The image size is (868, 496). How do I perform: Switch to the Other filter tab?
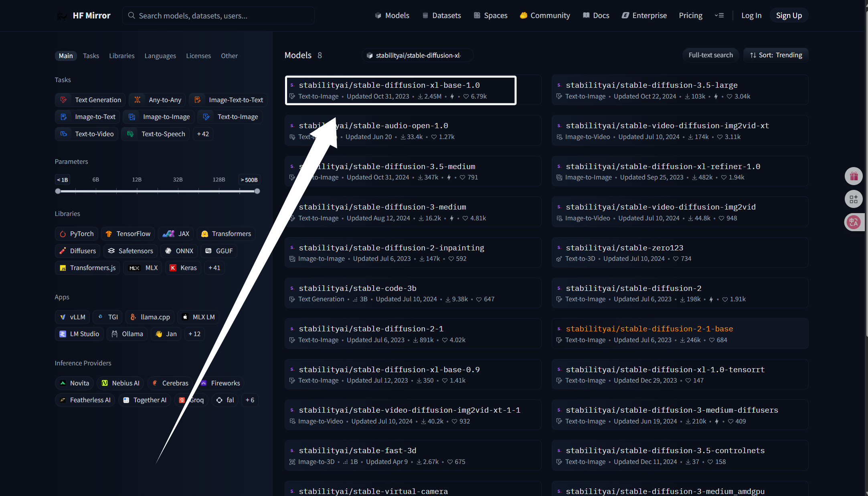coord(229,56)
